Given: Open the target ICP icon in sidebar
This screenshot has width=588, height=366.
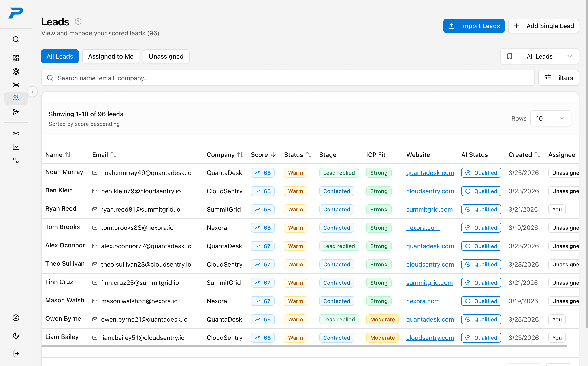Looking at the screenshot, I should tap(16, 72).
